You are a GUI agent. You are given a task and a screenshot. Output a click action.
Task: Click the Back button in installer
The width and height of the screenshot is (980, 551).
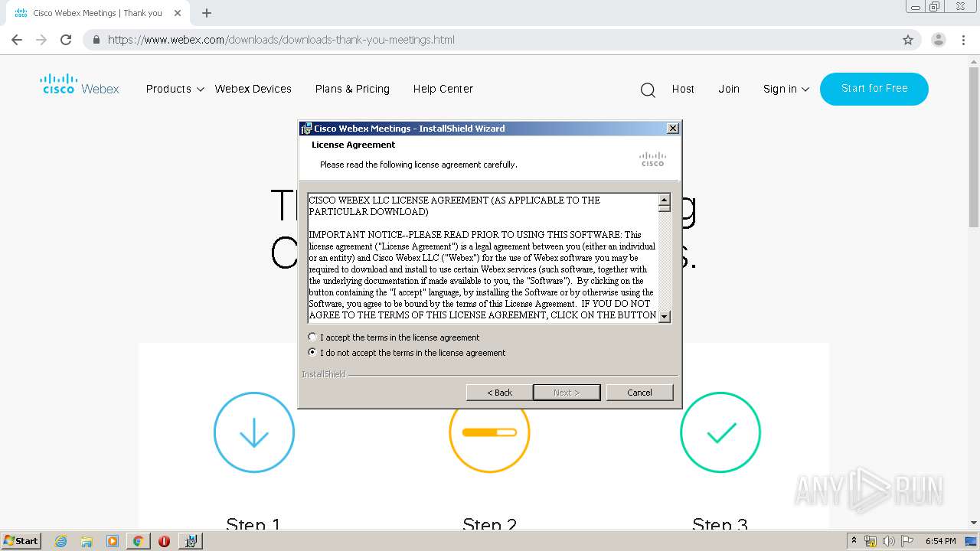tap(500, 393)
